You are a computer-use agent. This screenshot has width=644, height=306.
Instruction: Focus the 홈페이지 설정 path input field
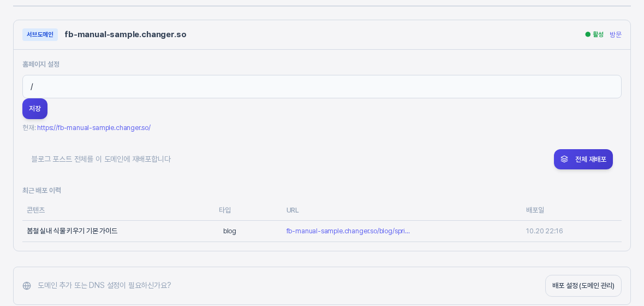coord(322,87)
